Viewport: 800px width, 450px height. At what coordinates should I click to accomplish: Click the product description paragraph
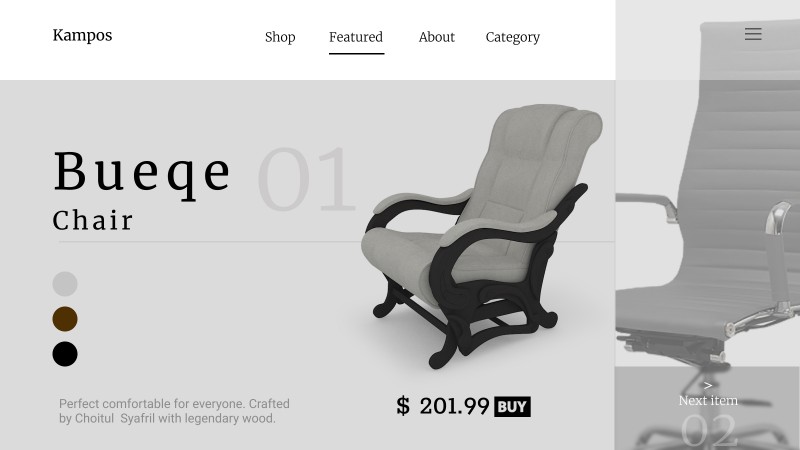174,411
